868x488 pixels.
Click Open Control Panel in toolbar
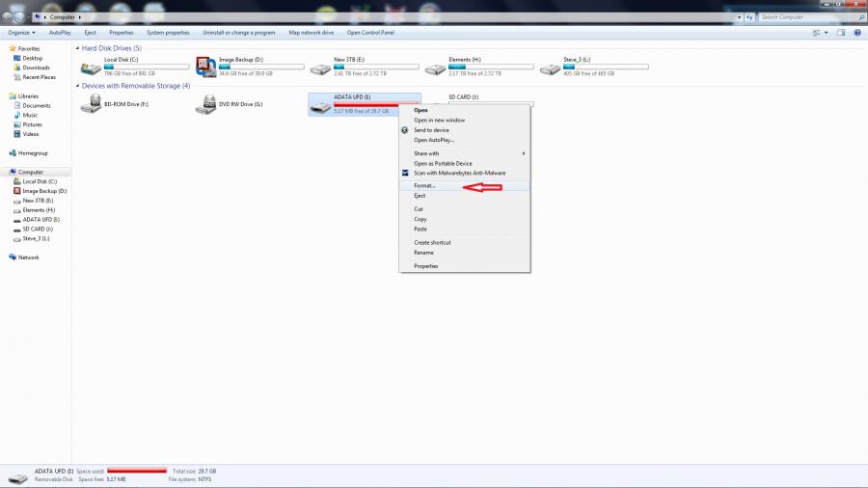tap(370, 33)
